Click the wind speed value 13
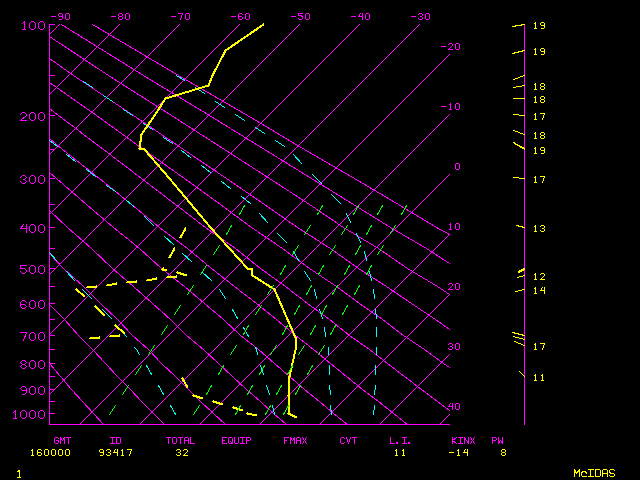 point(538,229)
